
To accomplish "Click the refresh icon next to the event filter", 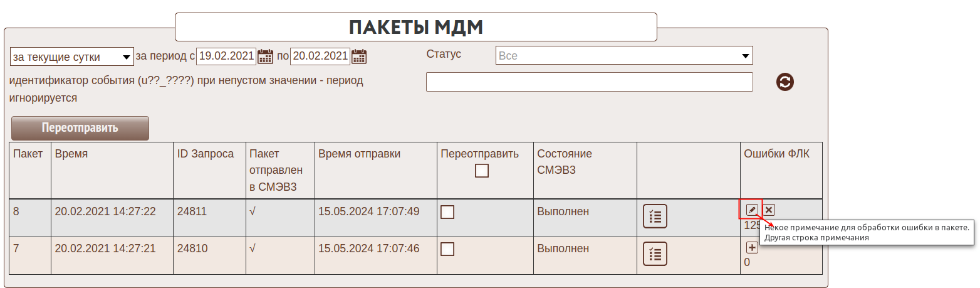I will click(x=785, y=82).
